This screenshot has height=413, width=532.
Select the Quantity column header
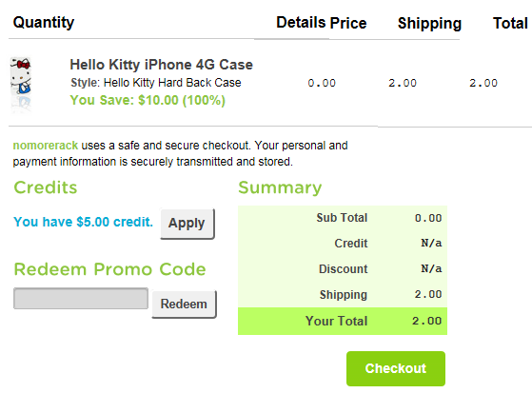(x=44, y=23)
